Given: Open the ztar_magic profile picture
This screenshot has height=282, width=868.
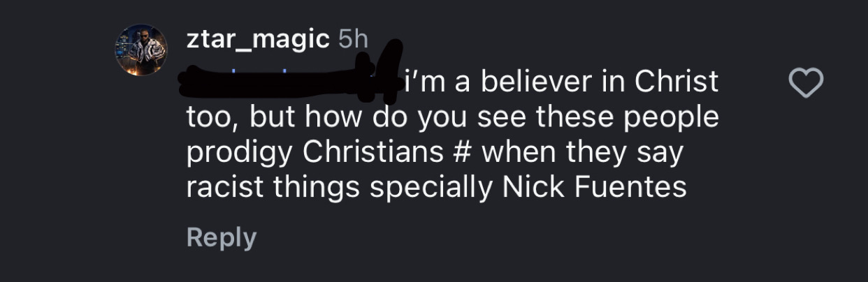Looking at the screenshot, I should [141, 50].
